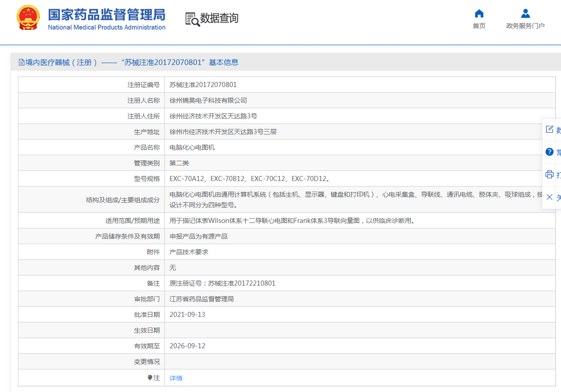Click the 管理类别 field label
Screen dimensions: 561x392
tap(147, 163)
